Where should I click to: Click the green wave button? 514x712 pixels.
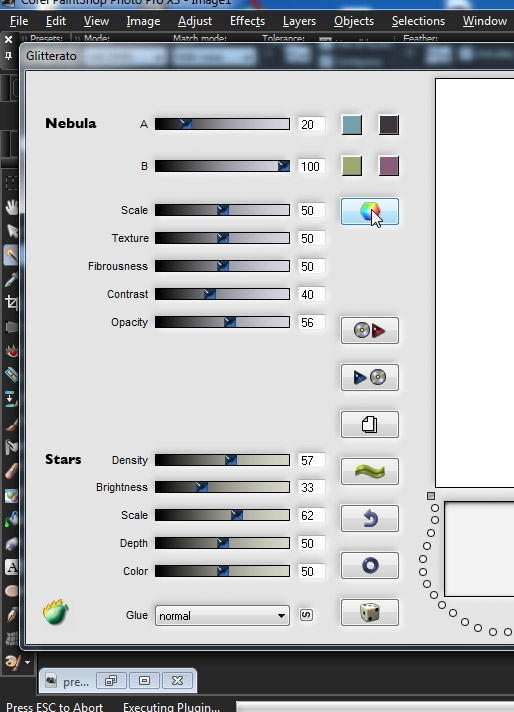coord(370,471)
